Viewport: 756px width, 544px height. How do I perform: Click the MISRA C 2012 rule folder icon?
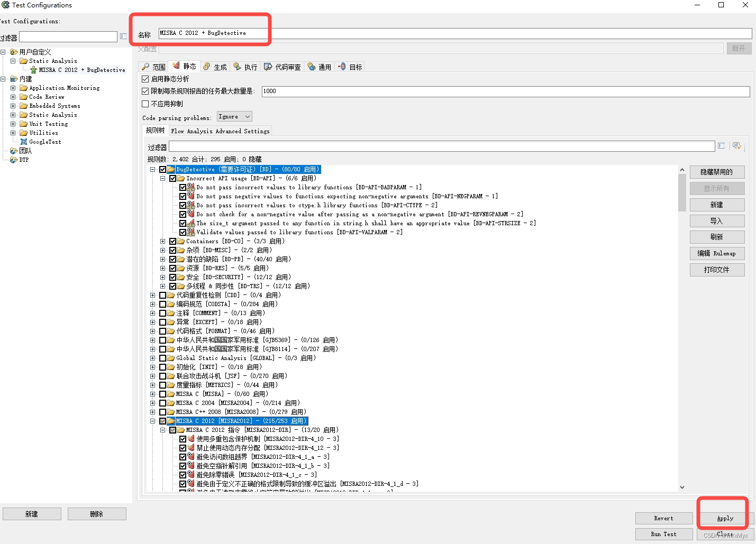(171, 421)
